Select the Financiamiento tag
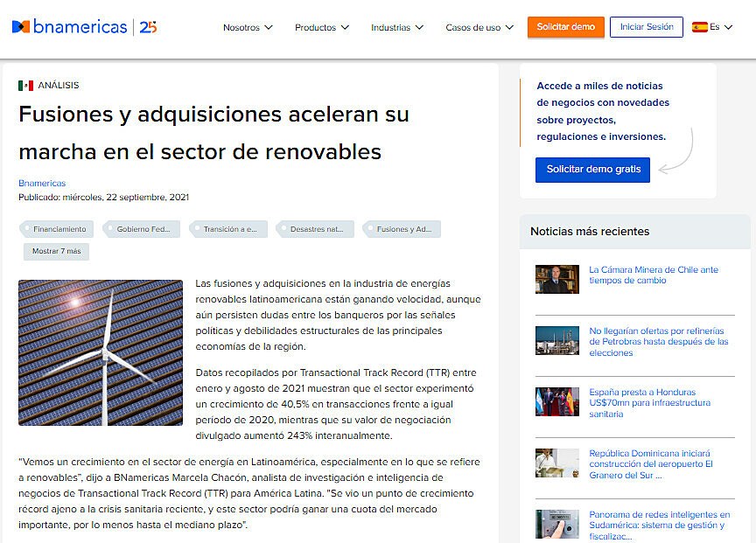The width and height of the screenshot is (756, 543). click(56, 229)
